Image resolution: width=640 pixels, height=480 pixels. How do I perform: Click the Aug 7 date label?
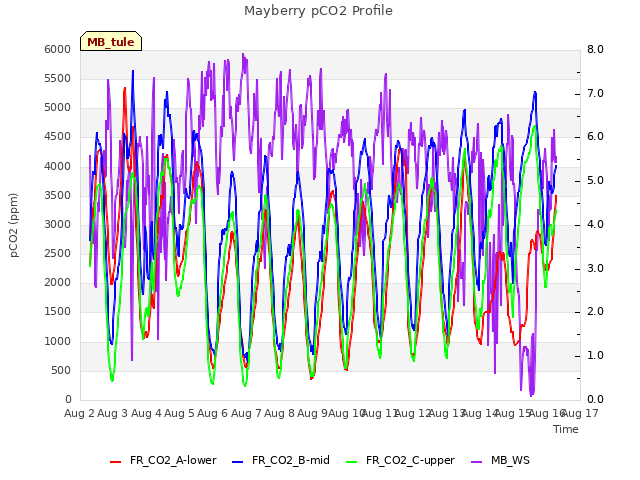pyautogui.click(x=246, y=413)
